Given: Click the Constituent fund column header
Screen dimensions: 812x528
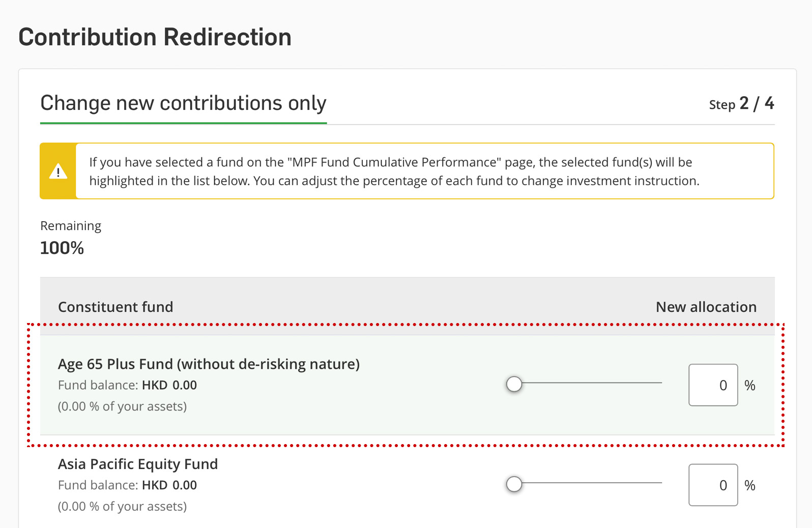Looking at the screenshot, I should click(x=115, y=307).
